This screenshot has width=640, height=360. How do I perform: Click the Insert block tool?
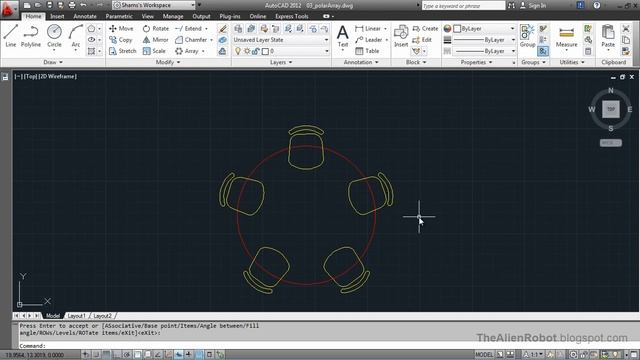[401, 36]
